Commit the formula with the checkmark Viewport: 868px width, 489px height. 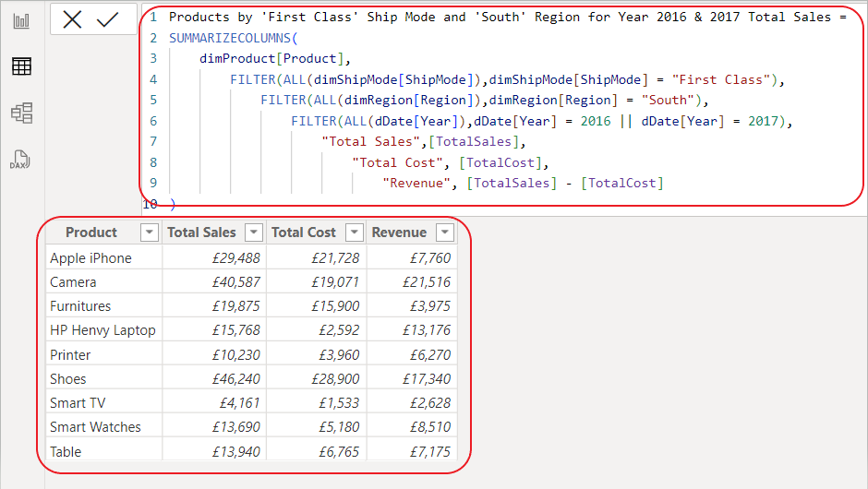click(x=107, y=20)
